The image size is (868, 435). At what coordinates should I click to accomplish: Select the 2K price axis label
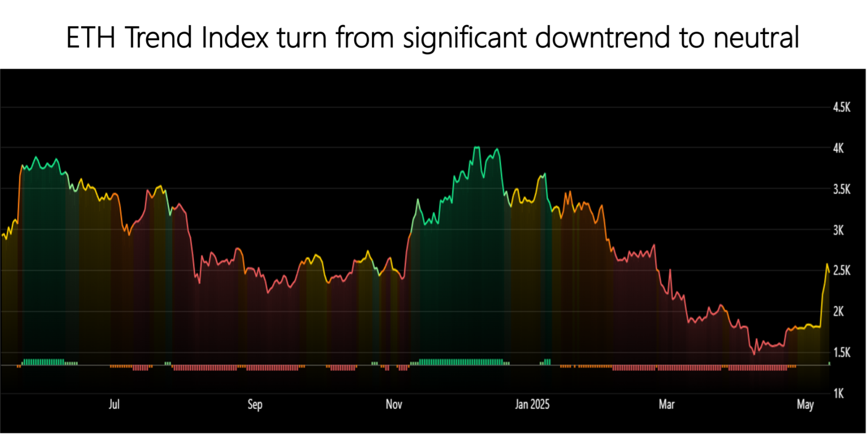tap(838, 312)
